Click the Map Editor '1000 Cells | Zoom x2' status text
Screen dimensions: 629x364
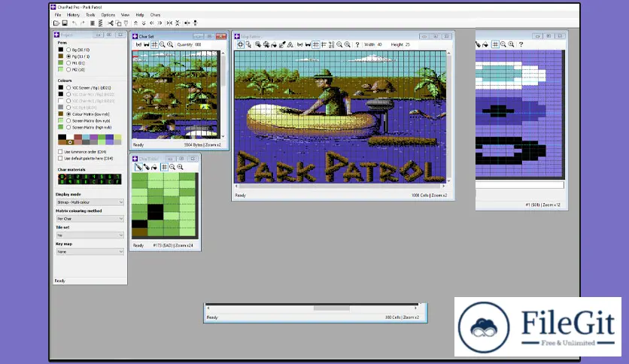coord(429,196)
